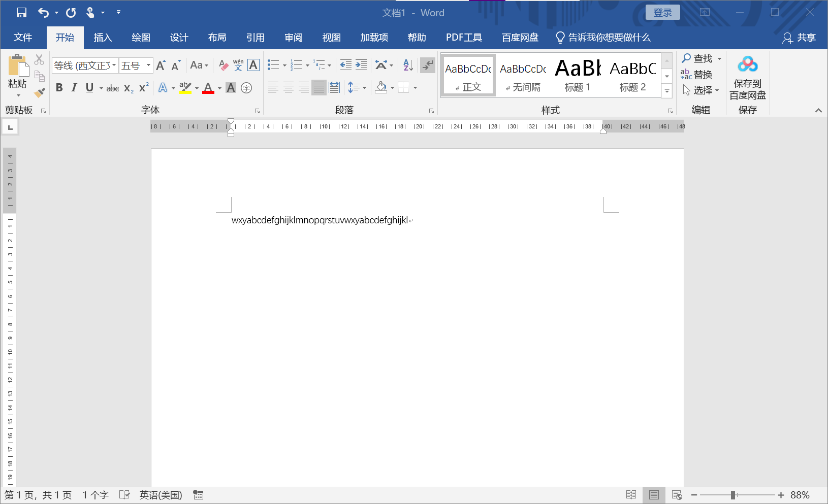Toggle superscript formatting

coord(144,88)
